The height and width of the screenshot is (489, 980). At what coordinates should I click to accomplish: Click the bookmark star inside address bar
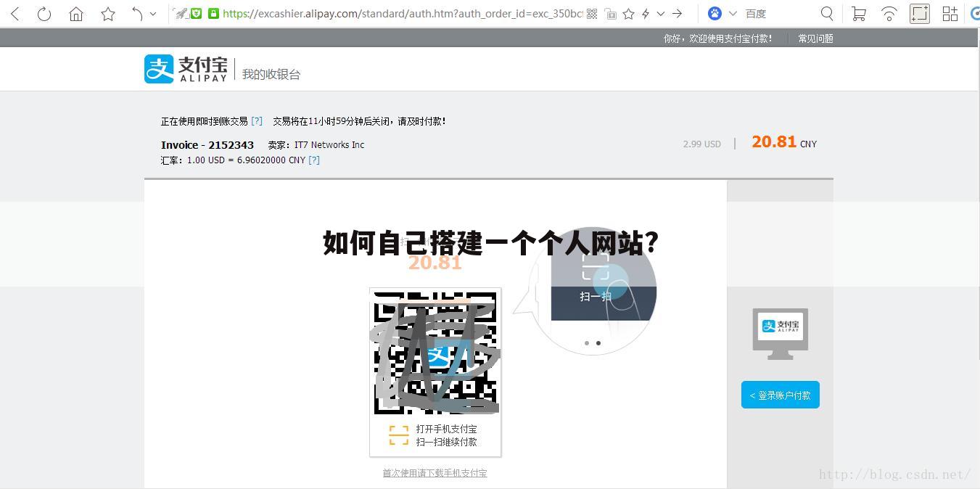pyautogui.click(x=629, y=13)
